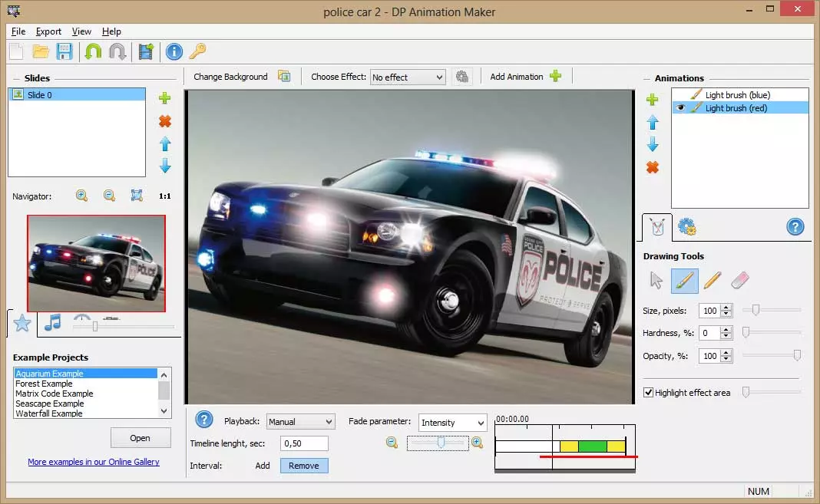The width and height of the screenshot is (820, 504).
Task: Zoom in the Navigator view
Action: click(x=81, y=196)
